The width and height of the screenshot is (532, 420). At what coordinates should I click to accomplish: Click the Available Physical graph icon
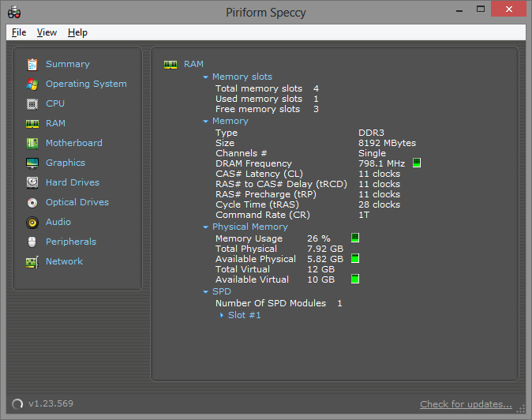[x=355, y=258]
